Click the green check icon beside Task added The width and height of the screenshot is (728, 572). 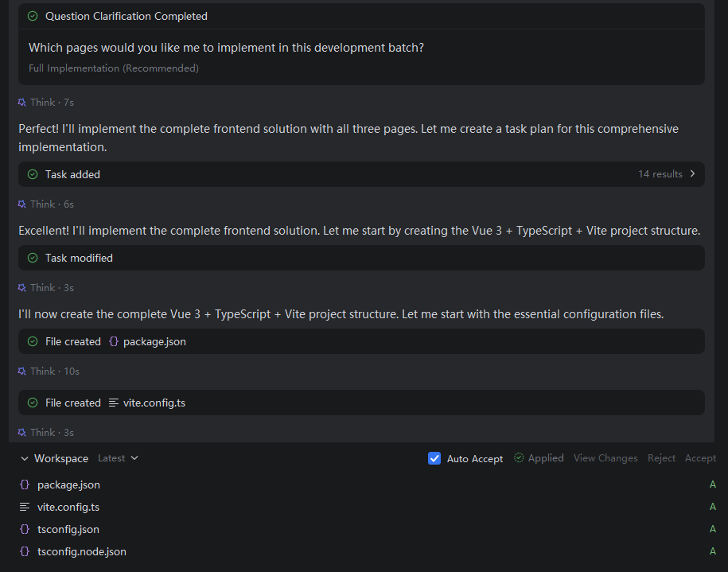point(33,174)
